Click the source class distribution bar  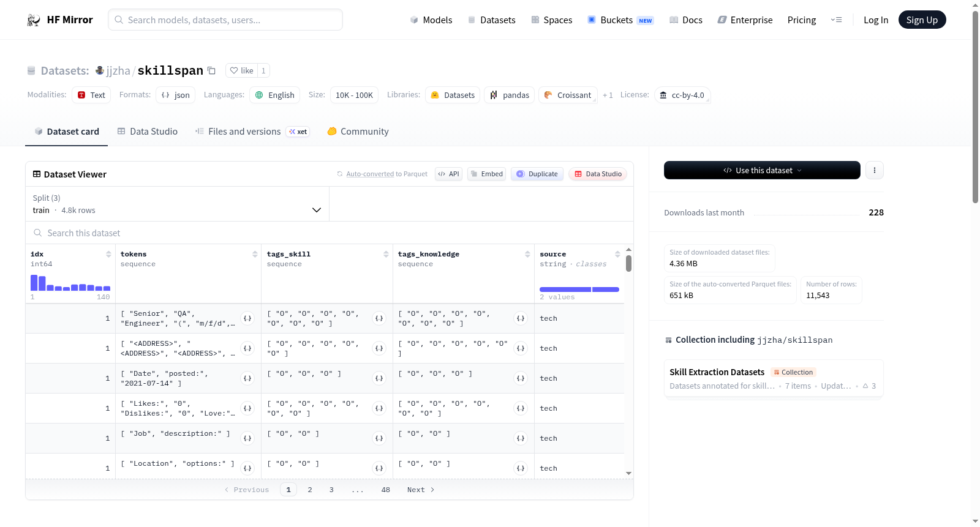pos(579,289)
